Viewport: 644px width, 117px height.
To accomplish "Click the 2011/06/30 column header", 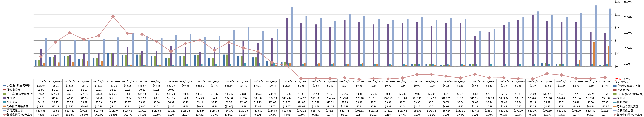I will click(x=41, y=82).
